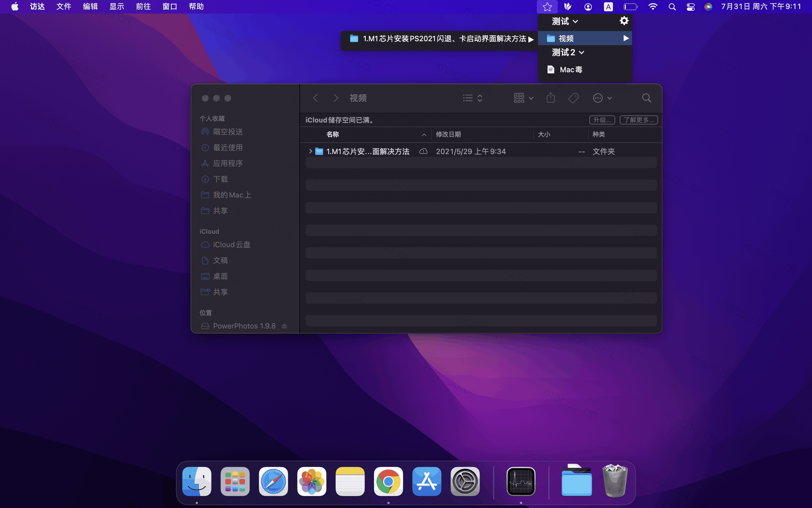Open Control Center

click(x=690, y=7)
